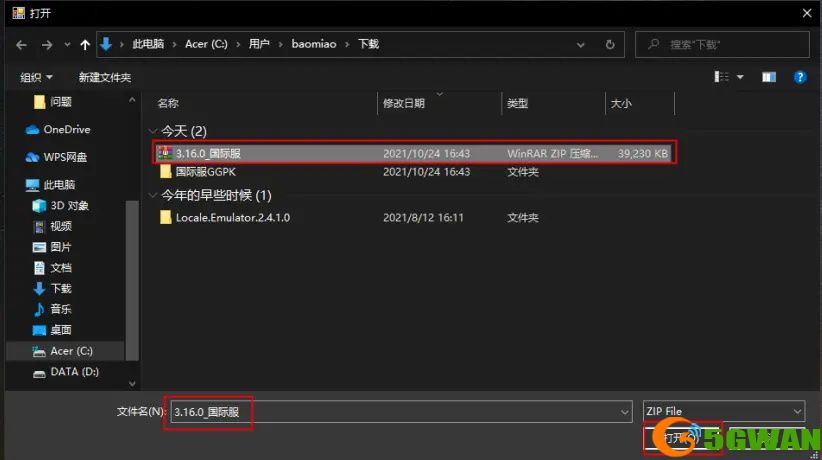Open the blue help question mark icon
This screenshot has width=822, height=460.
click(x=799, y=77)
